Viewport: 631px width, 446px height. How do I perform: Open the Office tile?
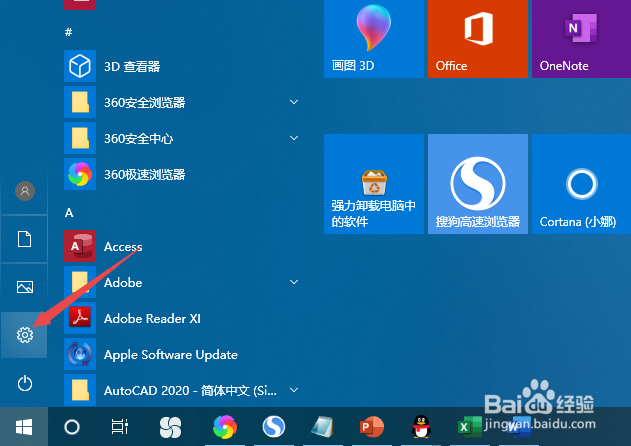point(478,39)
